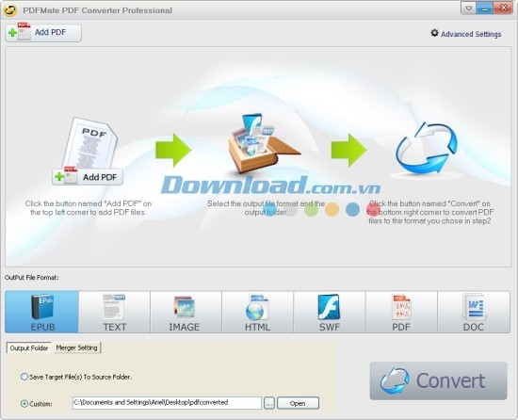Click the custom output path field
This screenshot has height=420, width=518.
pos(167,403)
